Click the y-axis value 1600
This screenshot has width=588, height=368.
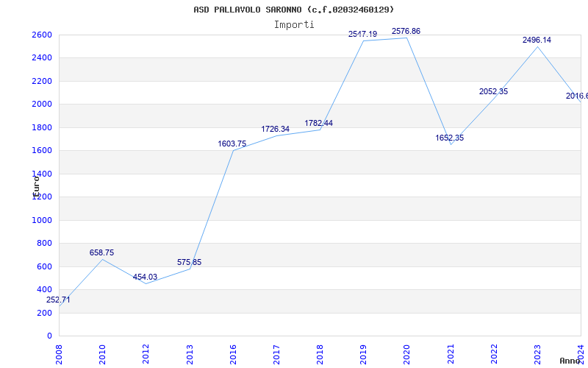pos(42,151)
